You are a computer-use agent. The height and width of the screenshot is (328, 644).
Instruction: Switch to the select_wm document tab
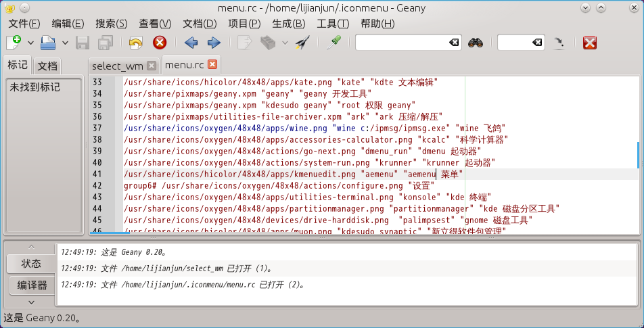[118, 66]
